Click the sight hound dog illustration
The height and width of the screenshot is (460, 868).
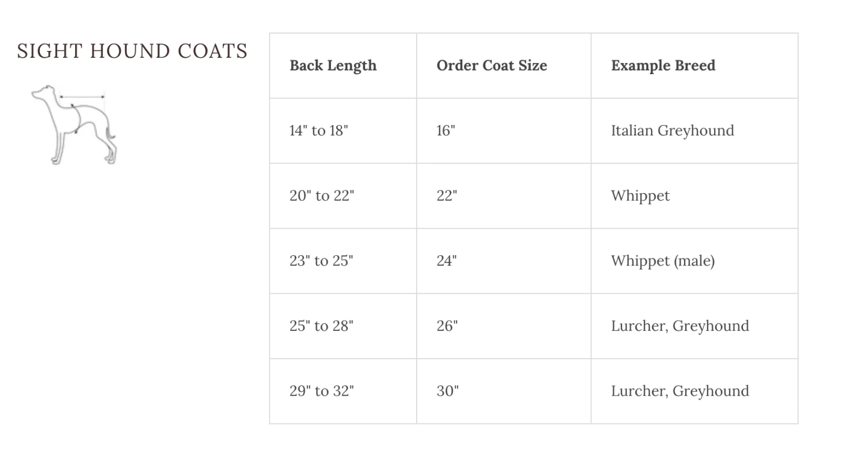73,125
